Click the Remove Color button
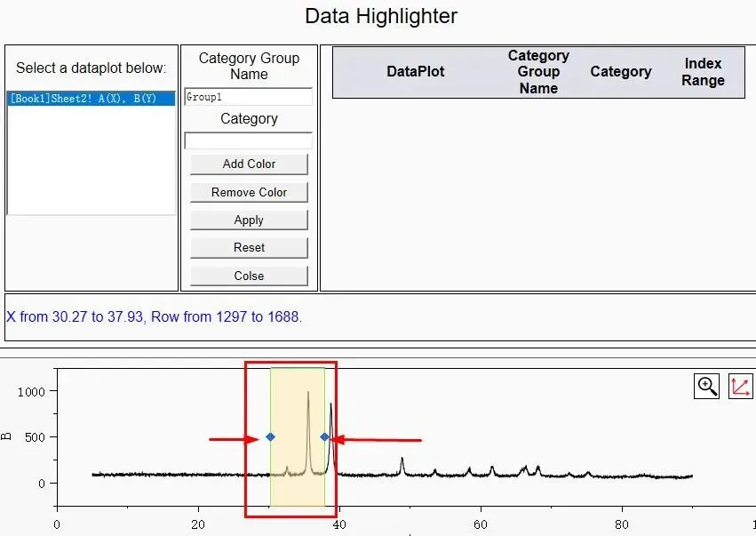The height and width of the screenshot is (536, 756). click(x=249, y=192)
